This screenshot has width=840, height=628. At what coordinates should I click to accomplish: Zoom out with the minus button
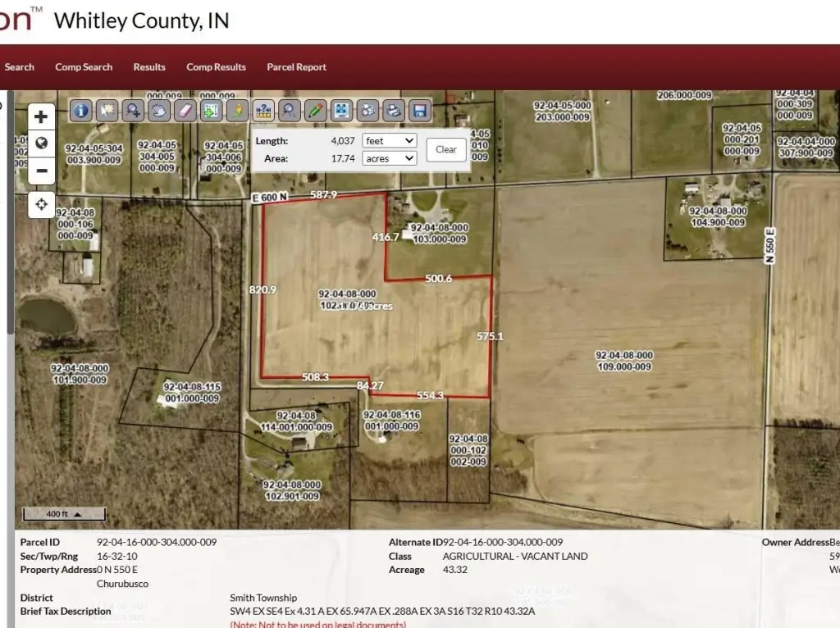[x=42, y=171]
